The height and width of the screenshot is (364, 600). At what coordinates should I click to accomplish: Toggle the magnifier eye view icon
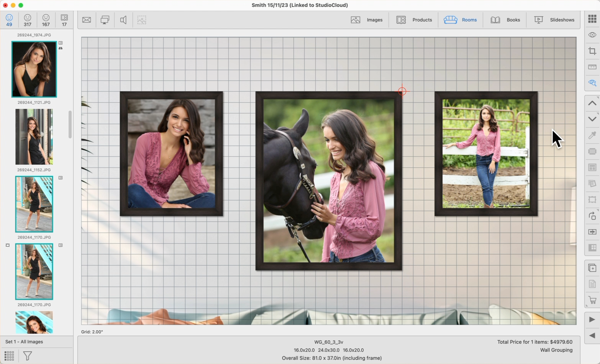[592, 83]
